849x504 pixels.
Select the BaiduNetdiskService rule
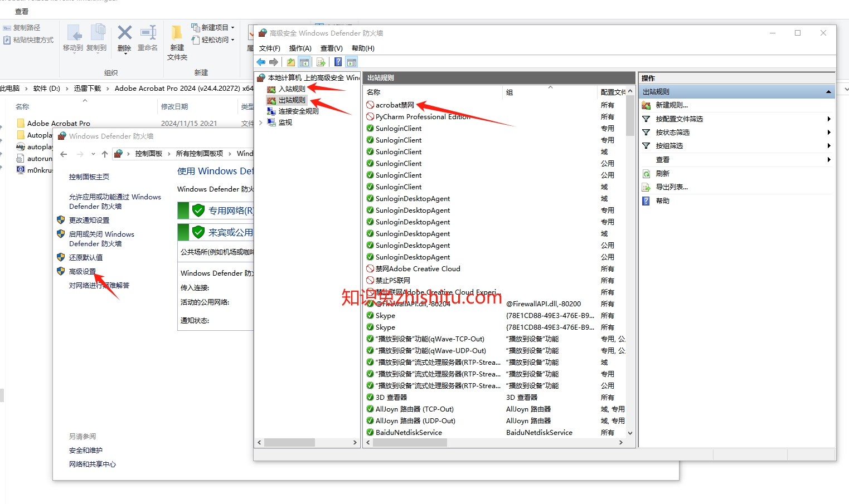click(409, 433)
